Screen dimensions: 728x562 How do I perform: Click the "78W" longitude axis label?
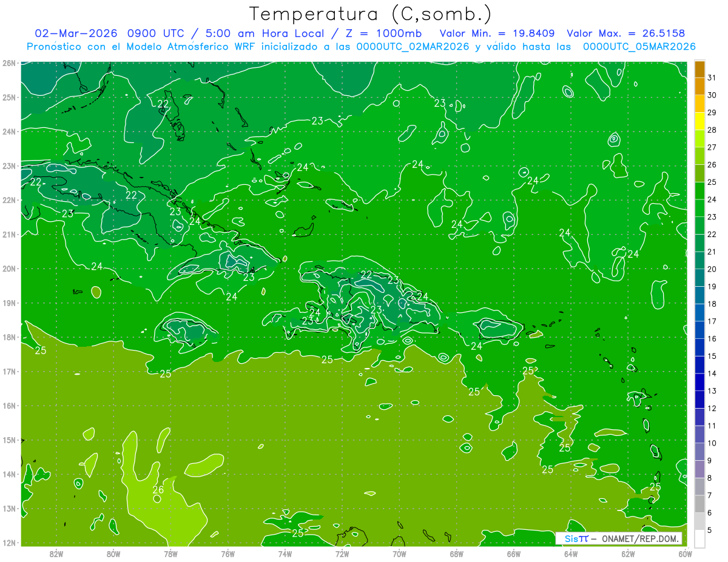point(170,553)
